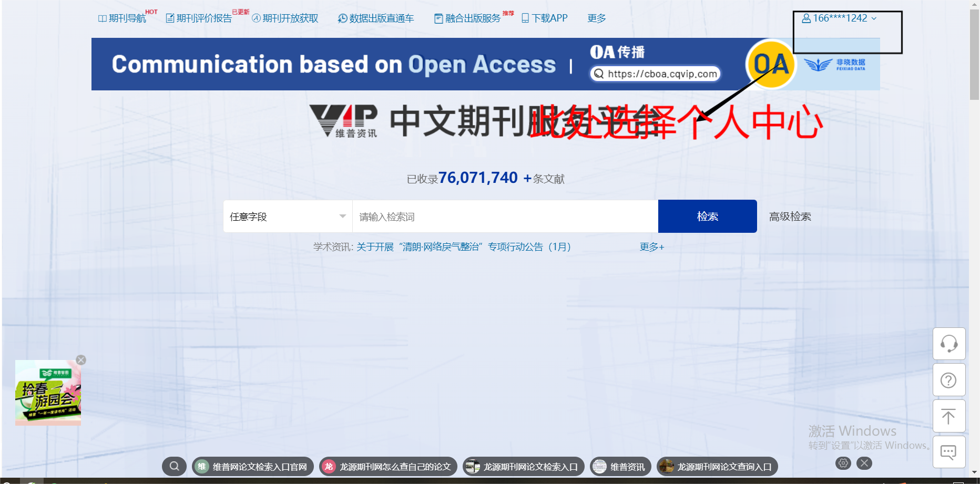The height and width of the screenshot is (484, 980).
Task: Click the book icon next to 期刊导航
Action: tap(103, 18)
